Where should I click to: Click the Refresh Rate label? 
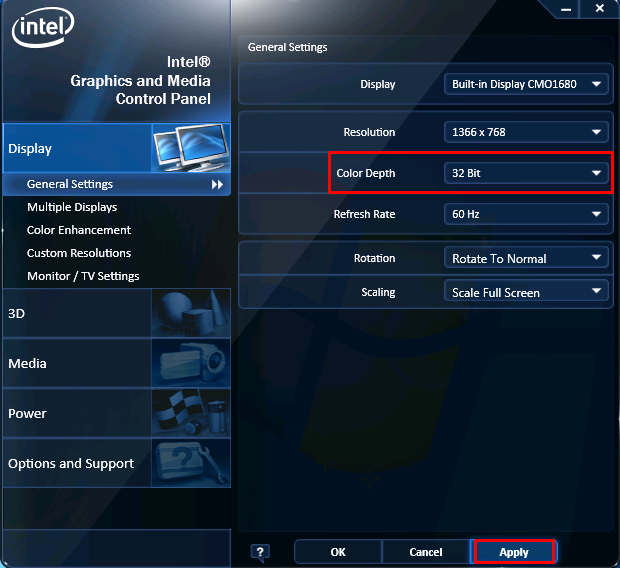[x=364, y=214]
